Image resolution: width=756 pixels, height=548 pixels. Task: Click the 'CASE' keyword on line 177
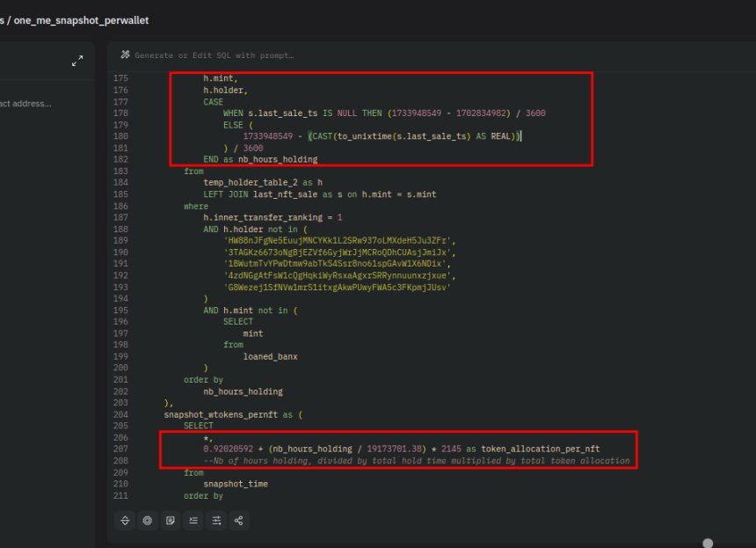pos(213,102)
